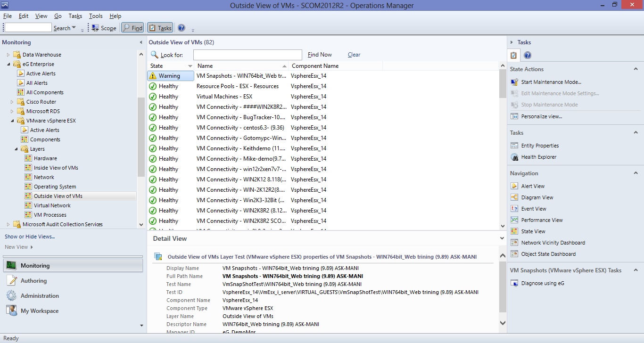The height and width of the screenshot is (343, 644).
Task: Collapse the Navigation section in Tasks pane
Action: [x=635, y=173]
